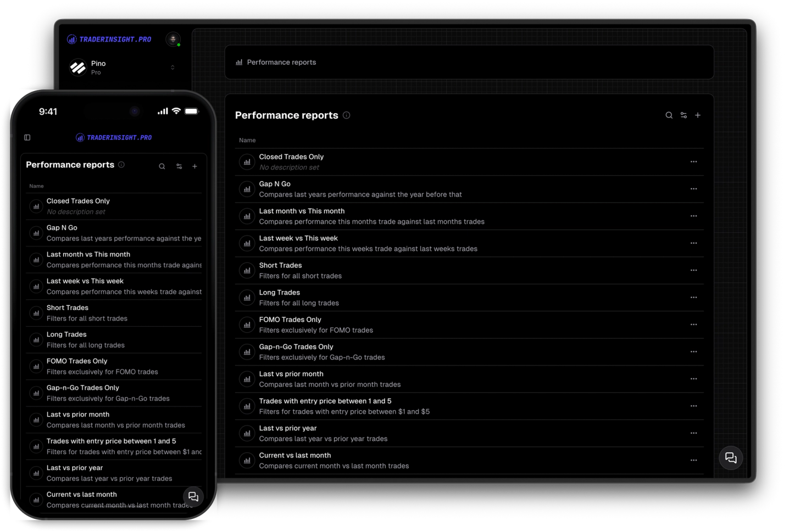Click chart icon of desktop Short Trades row
The width and height of the screenshot is (800, 532).
247,271
